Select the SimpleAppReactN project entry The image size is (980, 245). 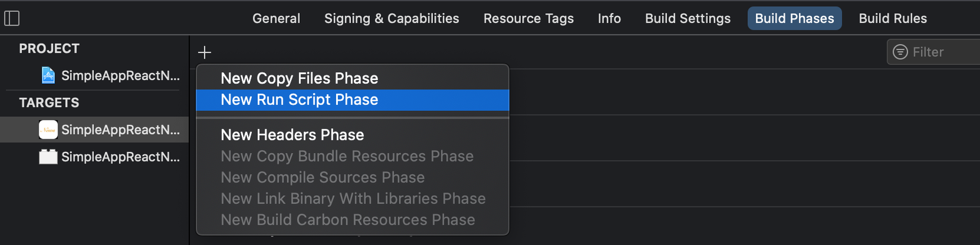click(x=120, y=75)
